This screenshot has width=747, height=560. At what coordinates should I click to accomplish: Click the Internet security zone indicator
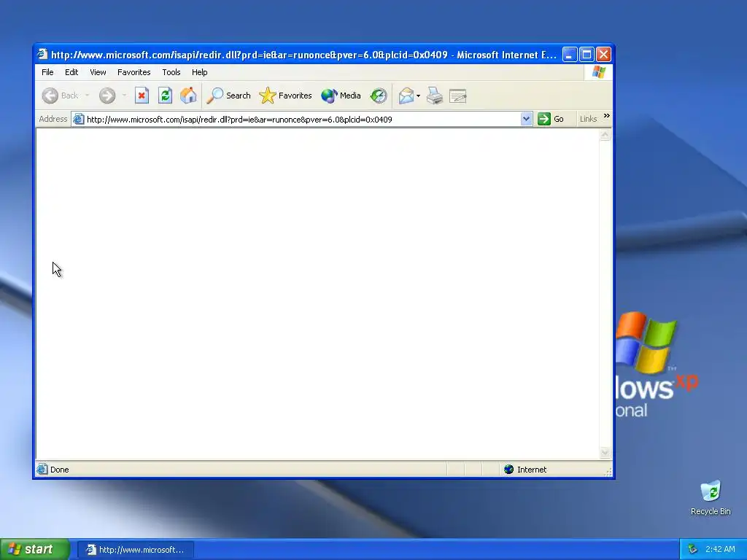point(525,470)
